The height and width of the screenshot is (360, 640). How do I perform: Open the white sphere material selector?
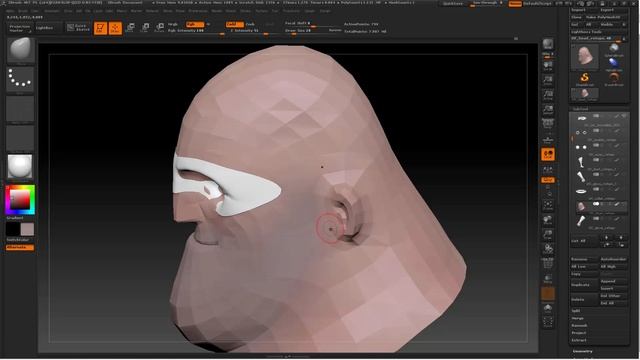tap(20, 167)
